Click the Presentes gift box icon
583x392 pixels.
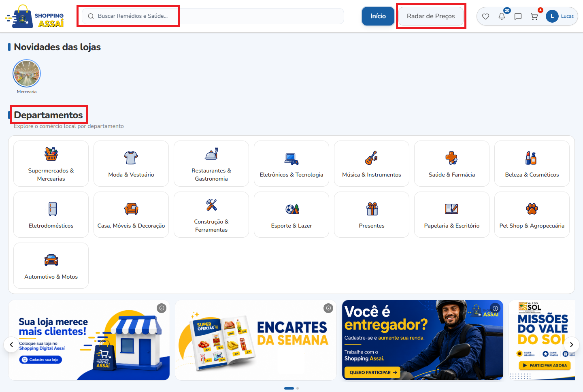(x=372, y=209)
